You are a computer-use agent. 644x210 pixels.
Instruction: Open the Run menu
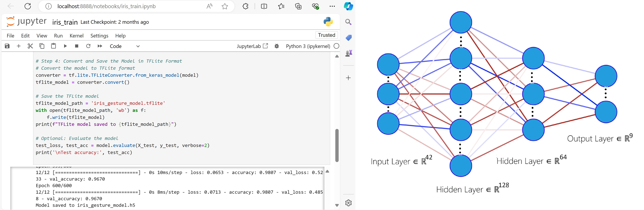click(x=58, y=36)
